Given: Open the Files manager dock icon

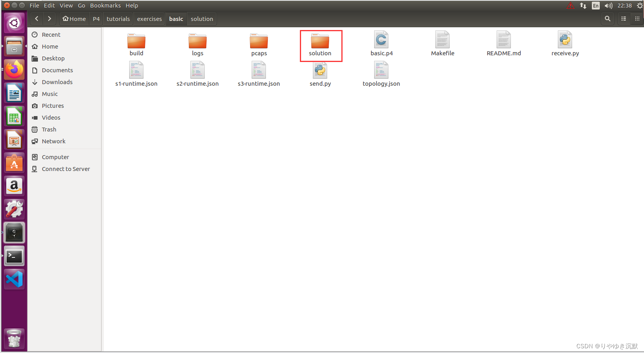Looking at the screenshot, I should (x=14, y=47).
